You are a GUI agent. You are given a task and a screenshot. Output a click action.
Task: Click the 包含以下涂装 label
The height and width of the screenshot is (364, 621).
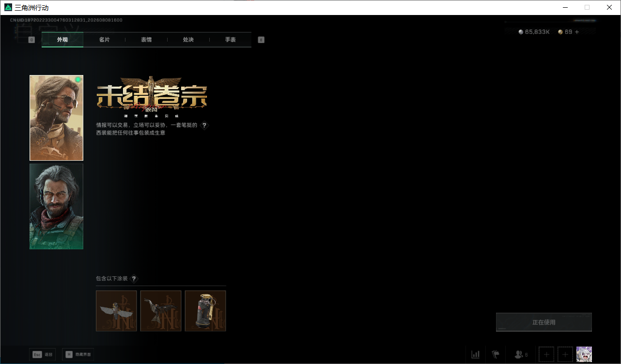pyautogui.click(x=112, y=279)
